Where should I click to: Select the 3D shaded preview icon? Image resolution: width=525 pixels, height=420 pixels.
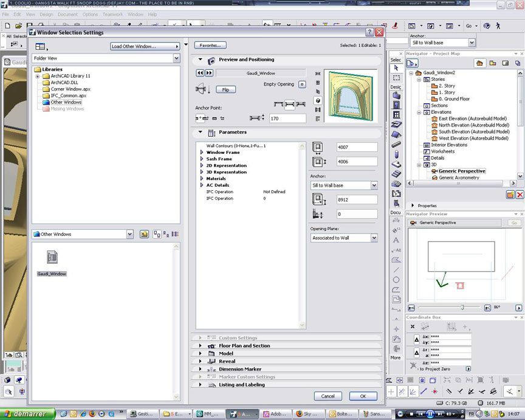[x=318, y=100]
